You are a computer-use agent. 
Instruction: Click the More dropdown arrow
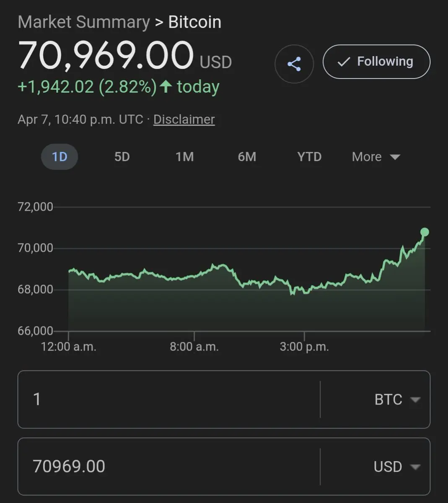[x=395, y=157]
